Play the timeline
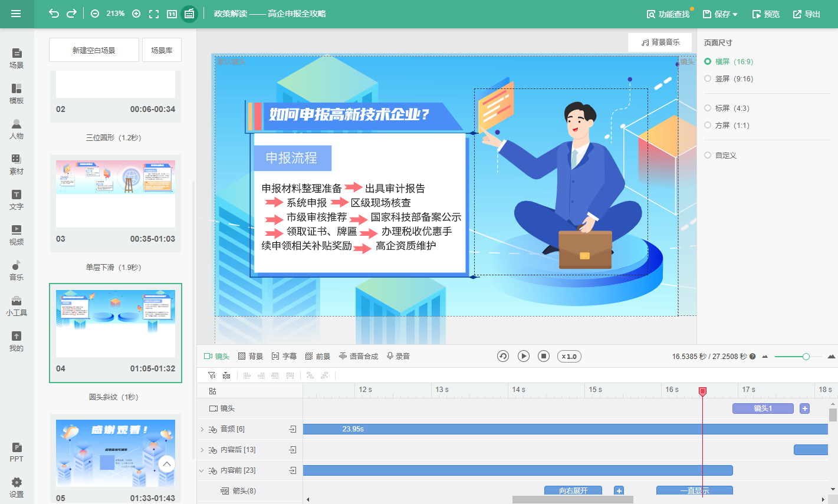This screenshot has height=504, width=838. (x=524, y=356)
